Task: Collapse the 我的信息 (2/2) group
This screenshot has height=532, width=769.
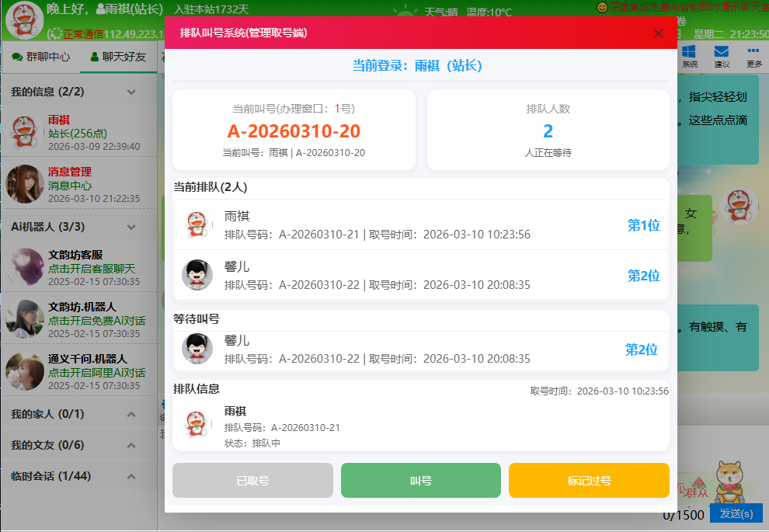Action: 131,92
